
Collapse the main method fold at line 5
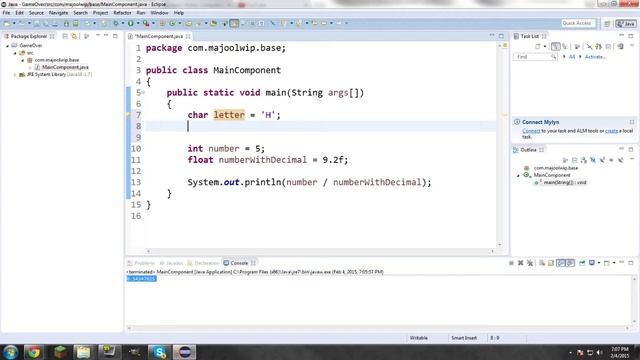point(143,92)
